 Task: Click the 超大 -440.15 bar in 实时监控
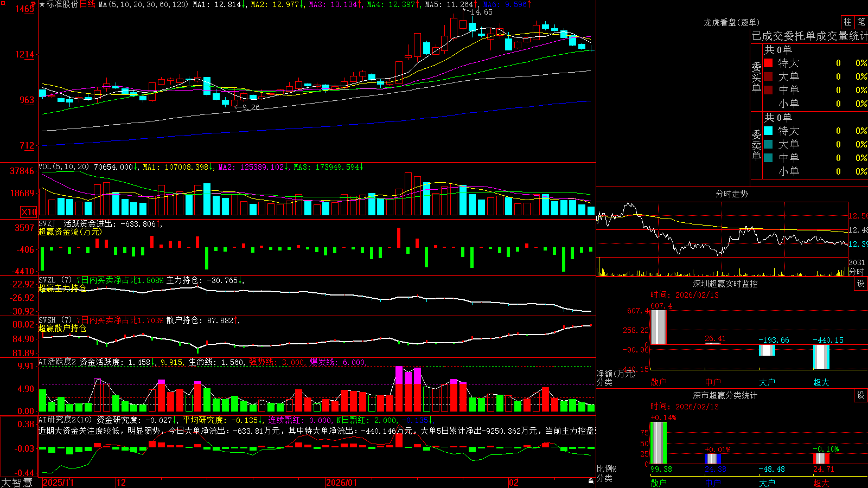821,357
